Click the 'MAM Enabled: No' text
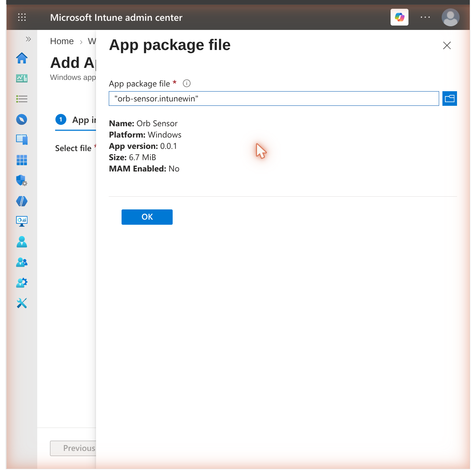Viewport: 476px width, 475px height. click(x=144, y=169)
